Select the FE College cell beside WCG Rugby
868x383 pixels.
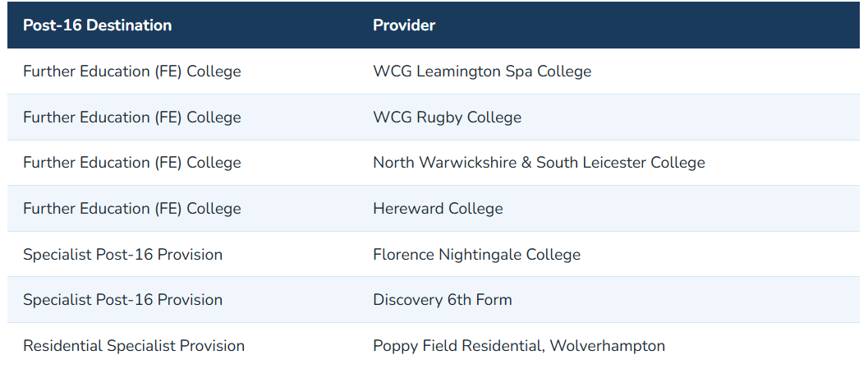(x=132, y=118)
